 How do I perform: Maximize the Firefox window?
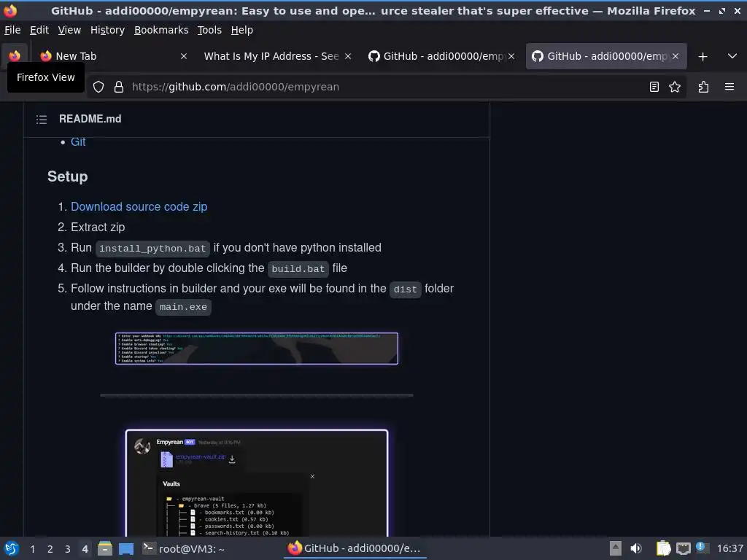tap(722, 10)
